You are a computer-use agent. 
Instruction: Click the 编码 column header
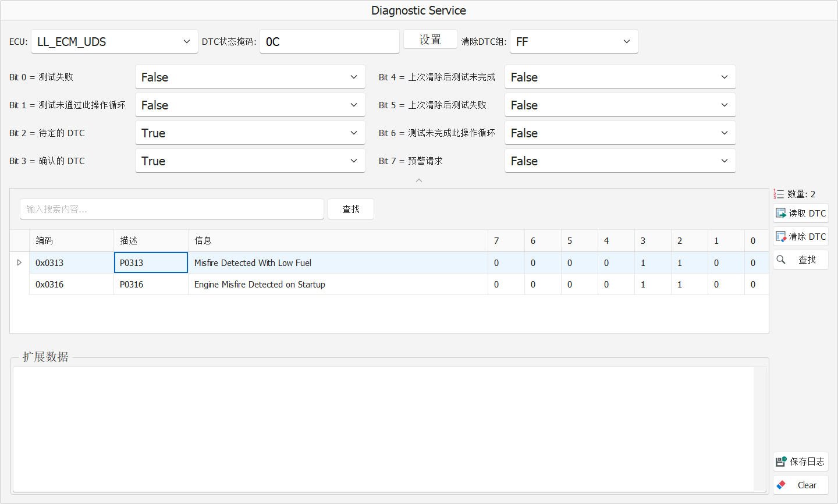click(x=72, y=240)
